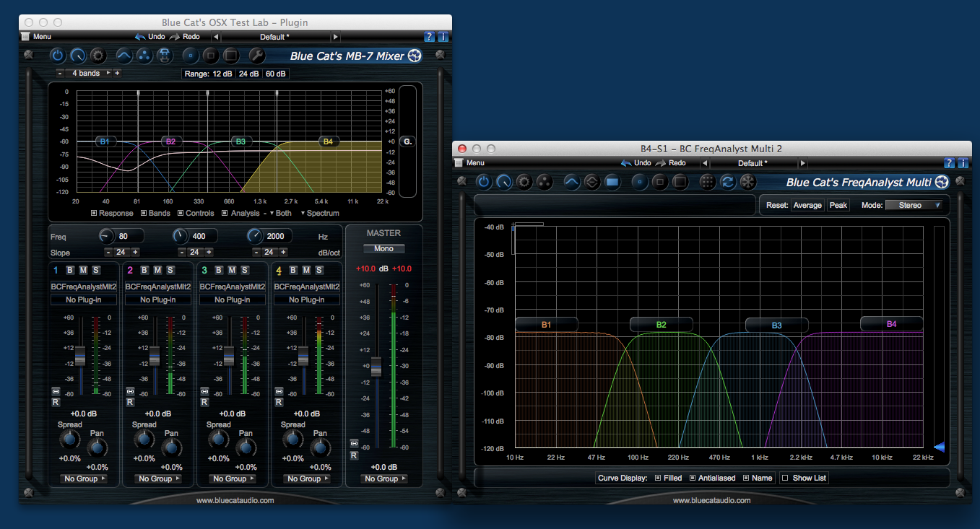Click the diamond-curve icon in FreqAnalyst Multi toolbar
Image resolution: width=980 pixels, height=529 pixels.
pyautogui.click(x=592, y=181)
